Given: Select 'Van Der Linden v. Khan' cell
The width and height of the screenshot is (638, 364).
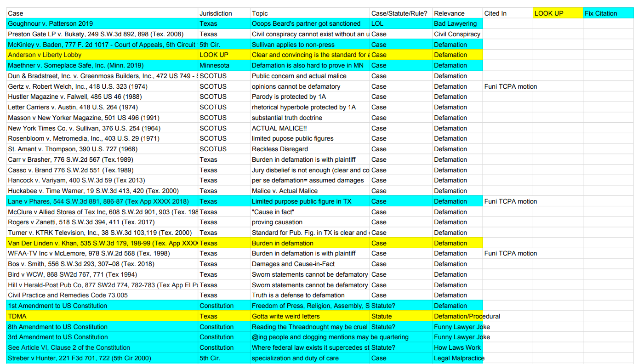Looking at the screenshot, I should (x=102, y=243).
